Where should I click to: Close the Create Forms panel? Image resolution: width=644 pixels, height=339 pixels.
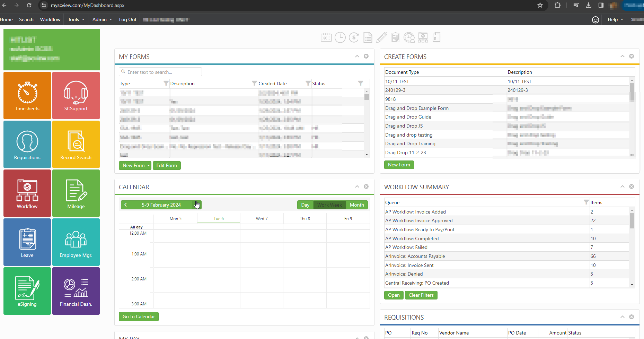click(632, 56)
